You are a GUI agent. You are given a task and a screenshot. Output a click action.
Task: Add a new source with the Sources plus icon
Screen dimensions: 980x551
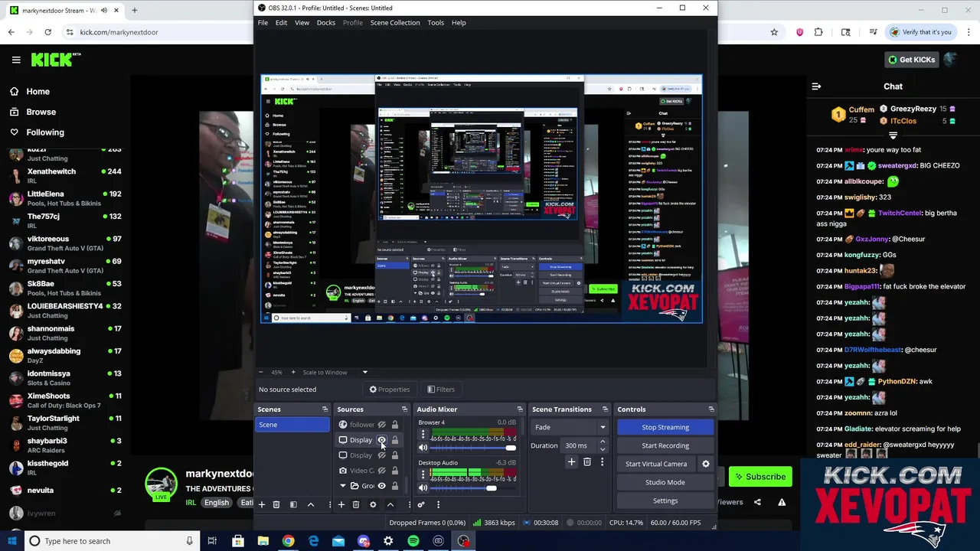[341, 504]
